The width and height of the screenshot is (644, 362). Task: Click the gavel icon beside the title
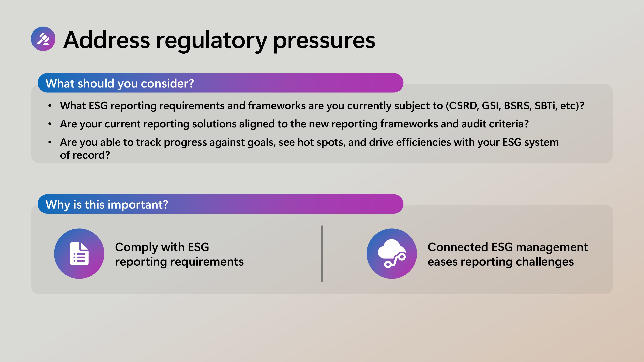43,39
